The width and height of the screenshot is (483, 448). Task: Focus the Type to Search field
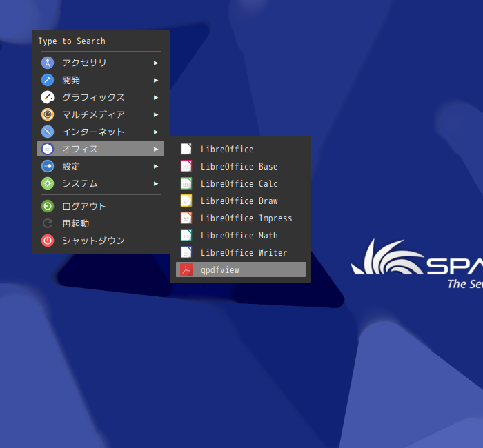pyautogui.click(x=101, y=41)
